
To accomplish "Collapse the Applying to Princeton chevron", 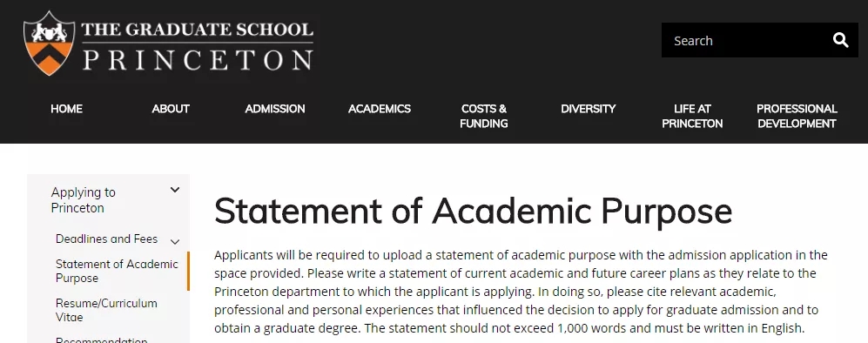I will [175, 190].
